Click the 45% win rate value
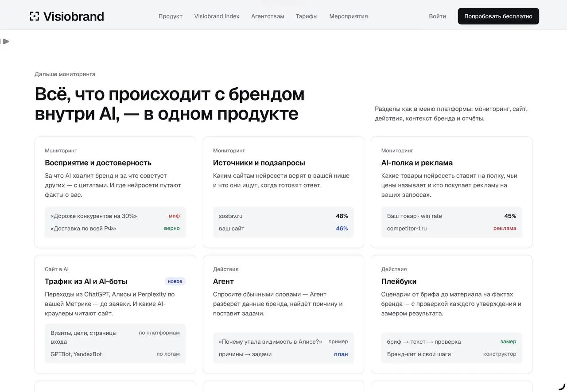The height and width of the screenshot is (392, 567). tap(510, 216)
